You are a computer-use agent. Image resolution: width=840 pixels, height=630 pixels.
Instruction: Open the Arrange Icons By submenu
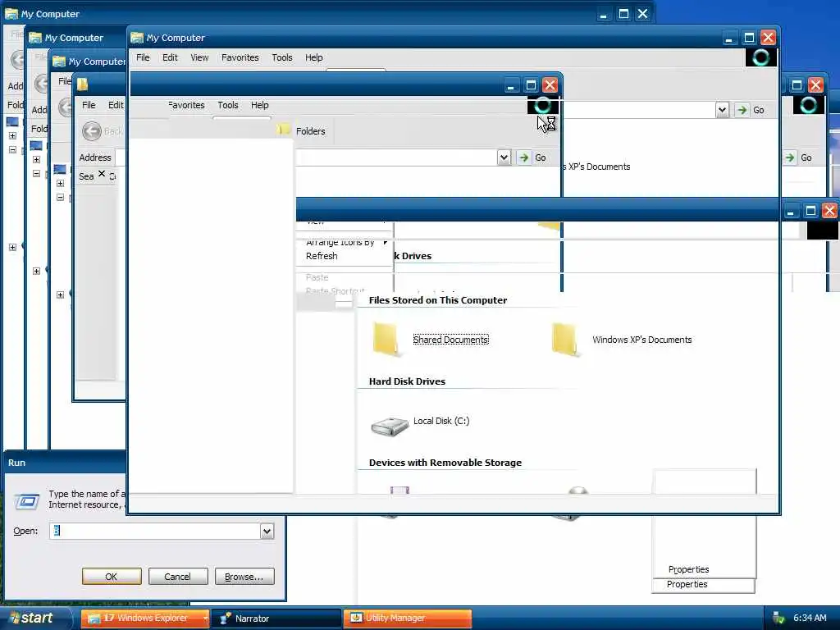tap(345, 242)
